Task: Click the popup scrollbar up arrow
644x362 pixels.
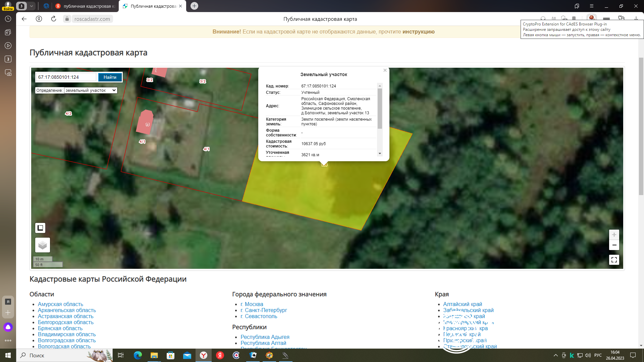Action: tap(380, 85)
